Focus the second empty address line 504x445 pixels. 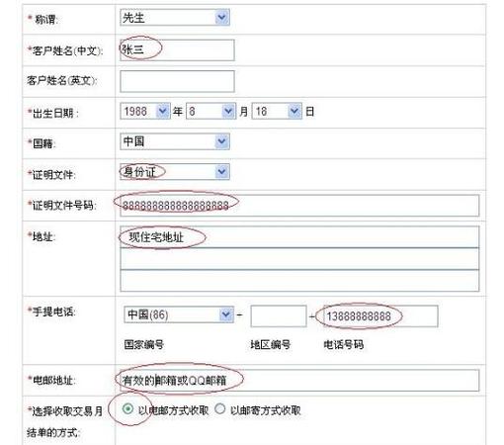click(299, 259)
